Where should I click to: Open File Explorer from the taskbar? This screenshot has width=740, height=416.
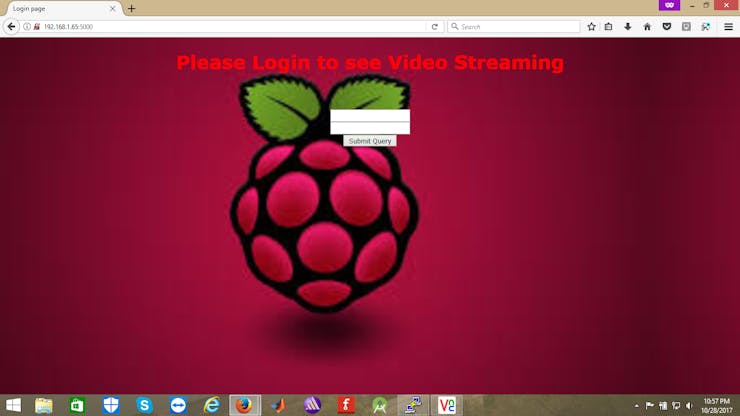[43, 405]
